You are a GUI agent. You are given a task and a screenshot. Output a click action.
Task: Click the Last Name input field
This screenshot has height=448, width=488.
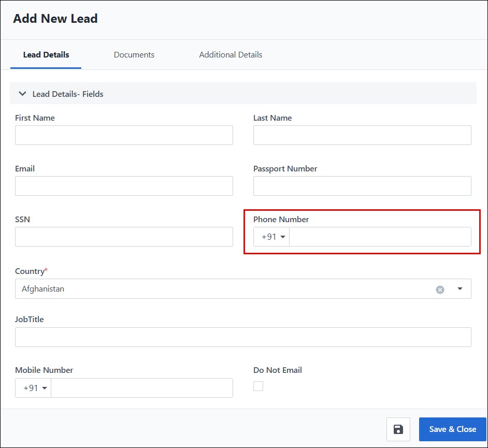click(x=362, y=135)
